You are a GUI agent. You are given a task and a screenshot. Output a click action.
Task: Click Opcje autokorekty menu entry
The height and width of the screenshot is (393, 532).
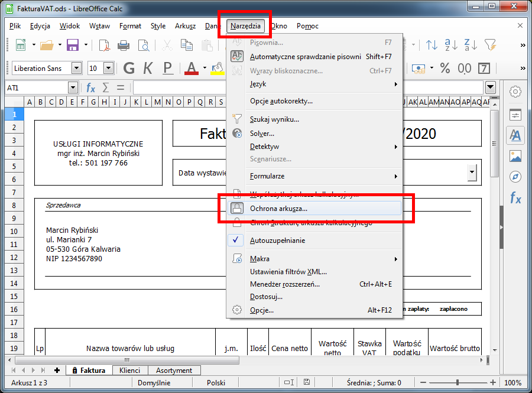(281, 101)
